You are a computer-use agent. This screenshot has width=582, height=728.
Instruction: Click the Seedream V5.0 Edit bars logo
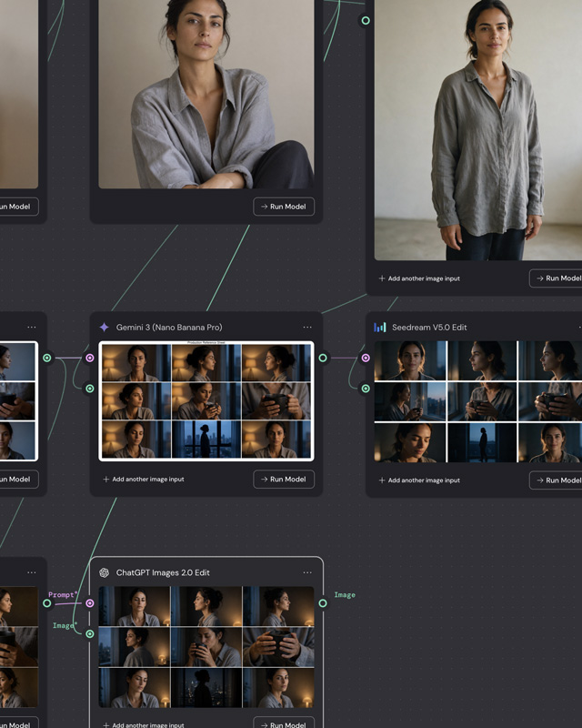coord(379,328)
